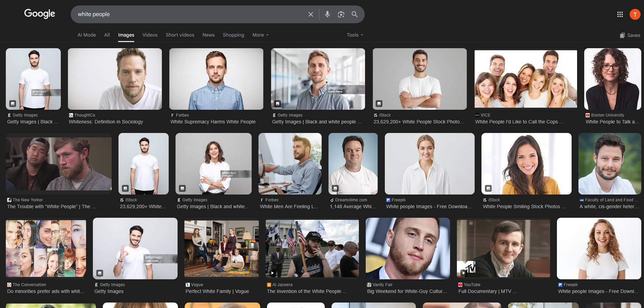Open The Conversation face collage thumbnail
Screen dimensions: 644x308
coord(46,249)
